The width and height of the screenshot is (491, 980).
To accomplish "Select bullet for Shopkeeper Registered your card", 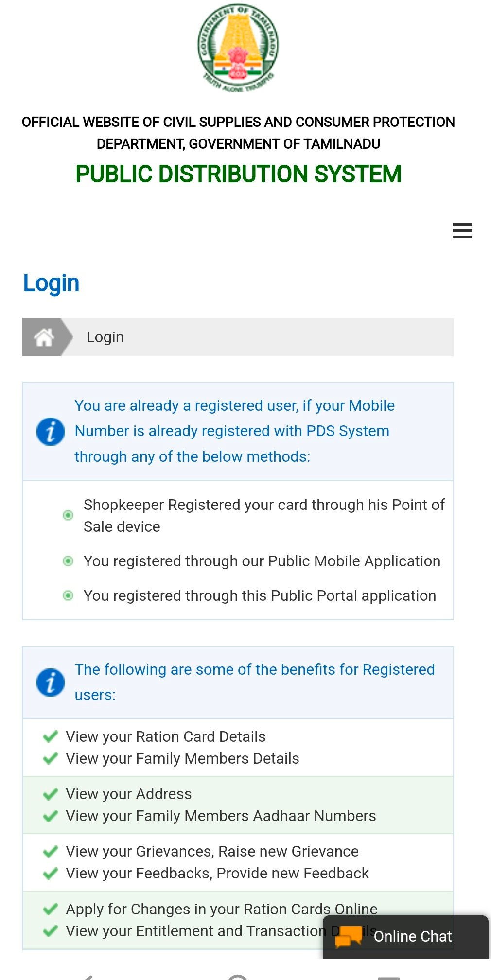I will 69,515.
